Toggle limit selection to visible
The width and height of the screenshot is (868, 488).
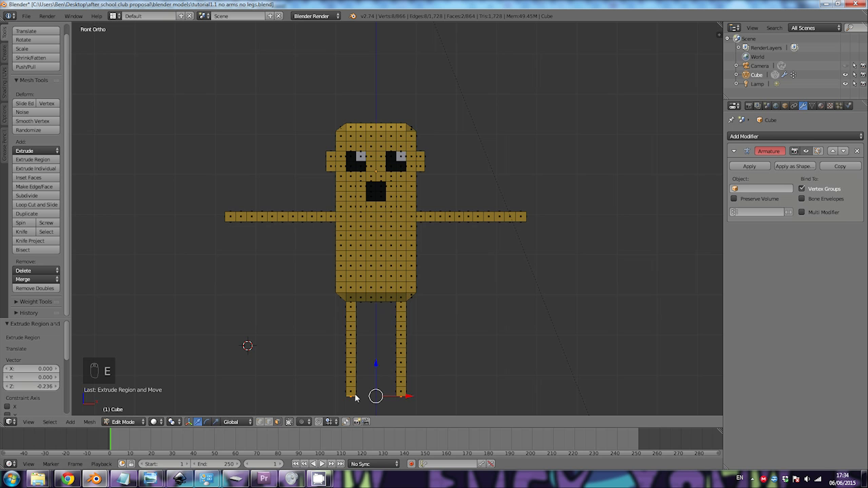coord(288,422)
